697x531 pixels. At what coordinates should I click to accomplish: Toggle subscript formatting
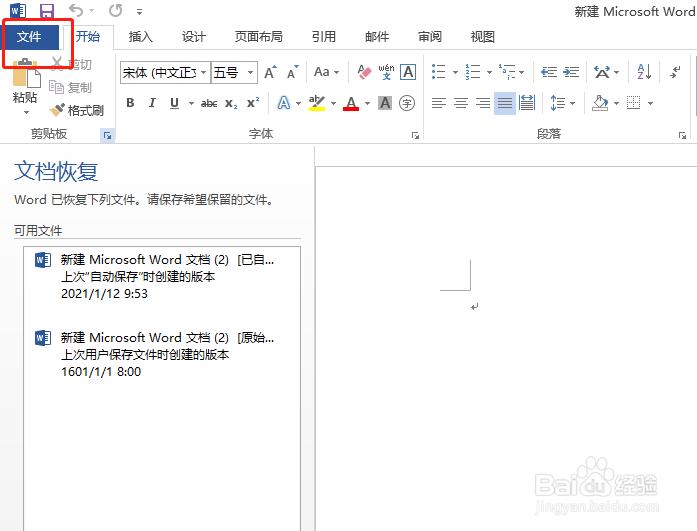[x=231, y=104]
